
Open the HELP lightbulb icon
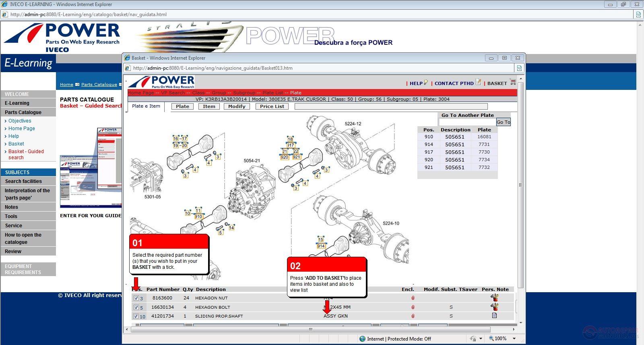pyautogui.click(x=425, y=82)
